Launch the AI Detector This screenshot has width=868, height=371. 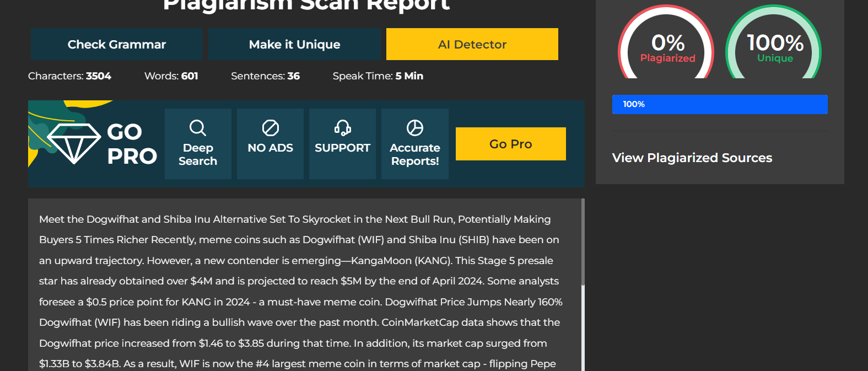[x=472, y=44]
